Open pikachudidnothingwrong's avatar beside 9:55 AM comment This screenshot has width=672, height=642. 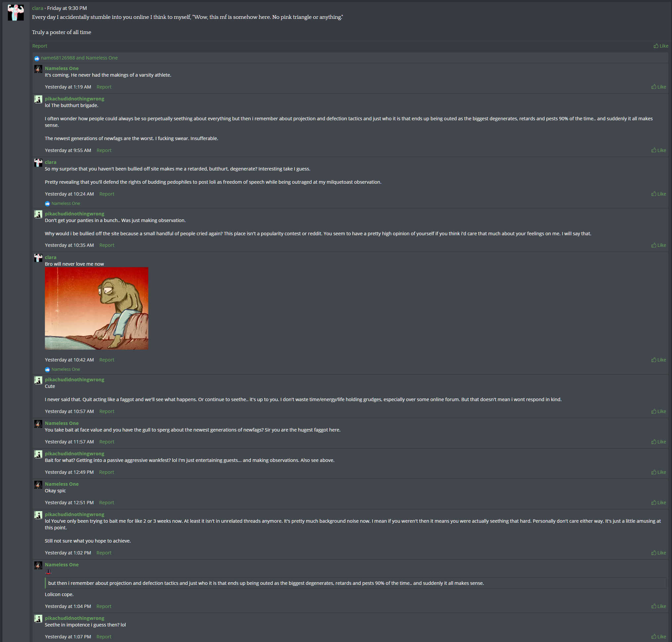pyautogui.click(x=38, y=99)
